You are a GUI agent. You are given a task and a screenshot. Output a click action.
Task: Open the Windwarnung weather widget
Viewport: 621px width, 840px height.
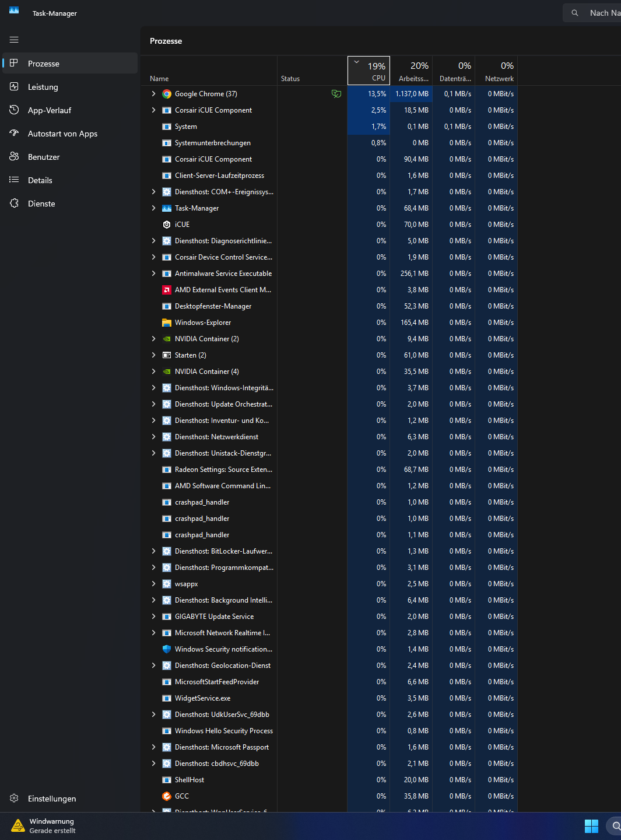coord(44,826)
